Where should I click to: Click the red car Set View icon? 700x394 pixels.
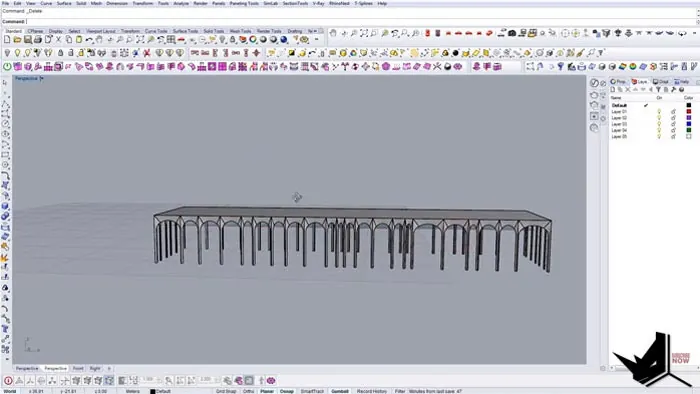coord(181,40)
